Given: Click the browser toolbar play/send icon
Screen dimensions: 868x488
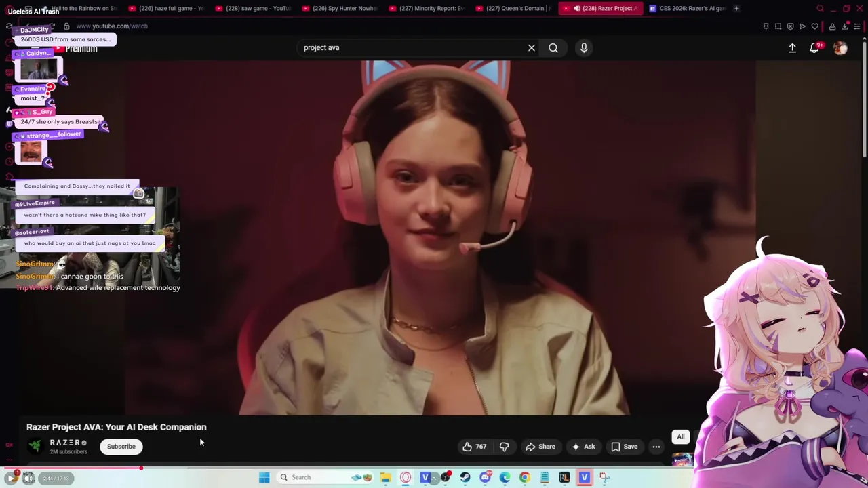Looking at the screenshot, I should point(802,26).
